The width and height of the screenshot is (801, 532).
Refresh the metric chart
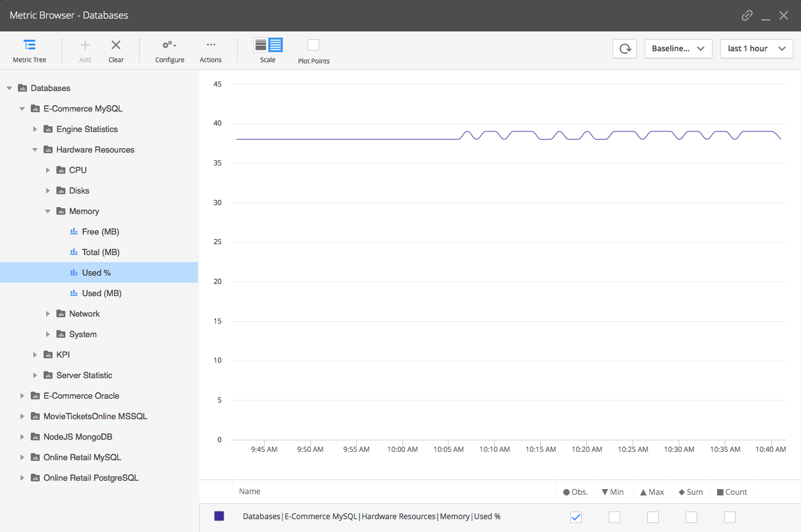pos(625,49)
